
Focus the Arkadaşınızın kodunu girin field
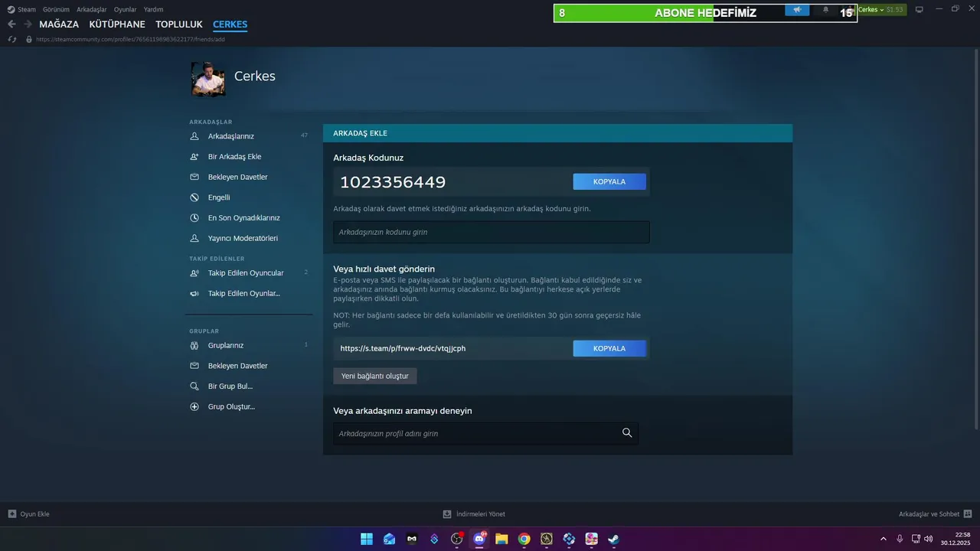492,232
